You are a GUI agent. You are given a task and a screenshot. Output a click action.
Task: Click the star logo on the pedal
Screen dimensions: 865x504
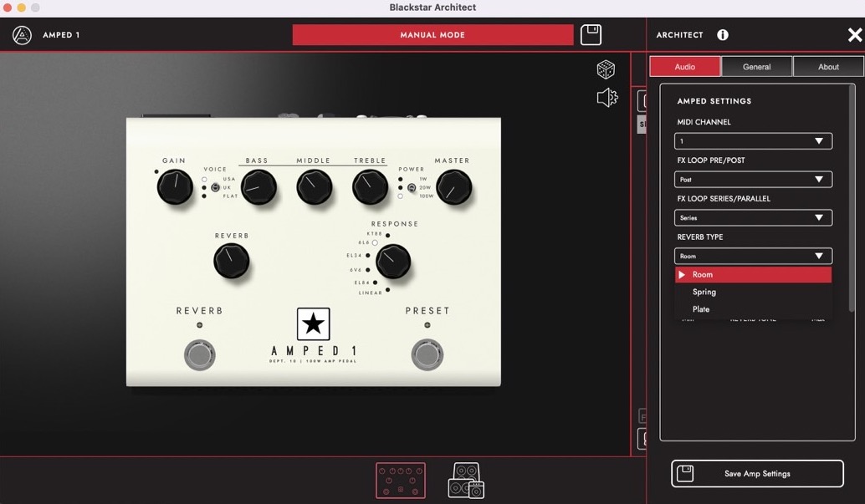coord(314,323)
